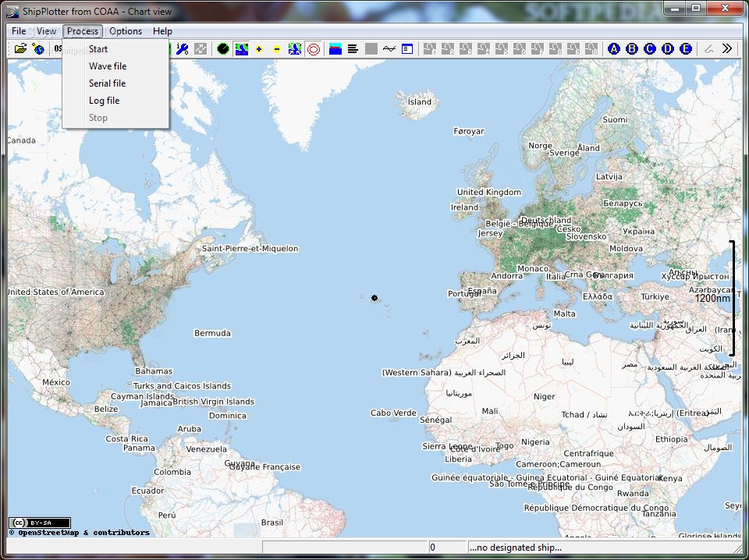Zoom in with the yellow plus icon
The image size is (749, 560).
point(259,48)
